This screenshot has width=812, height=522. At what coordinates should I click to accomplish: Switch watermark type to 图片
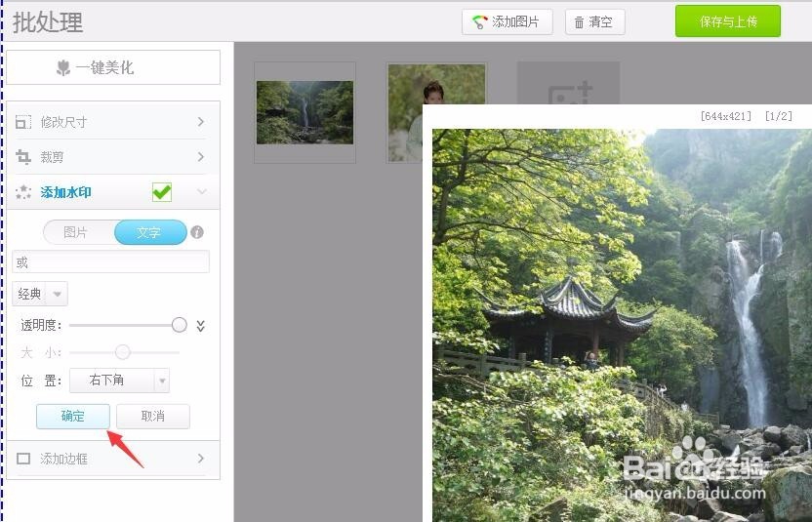(x=75, y=232)
